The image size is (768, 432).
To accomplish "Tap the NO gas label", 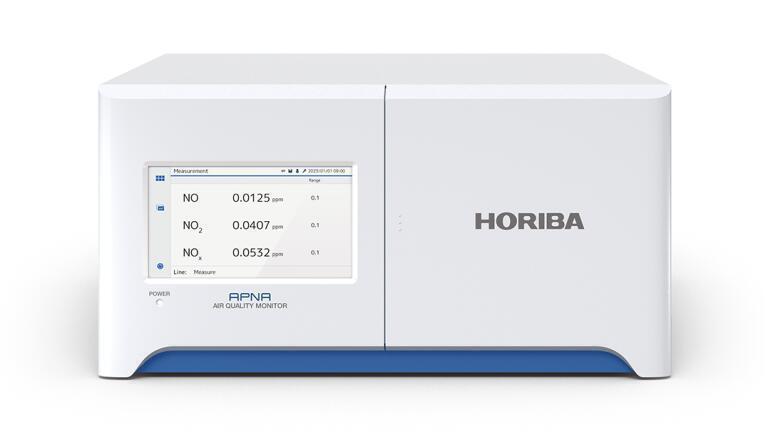I will 191,198.
